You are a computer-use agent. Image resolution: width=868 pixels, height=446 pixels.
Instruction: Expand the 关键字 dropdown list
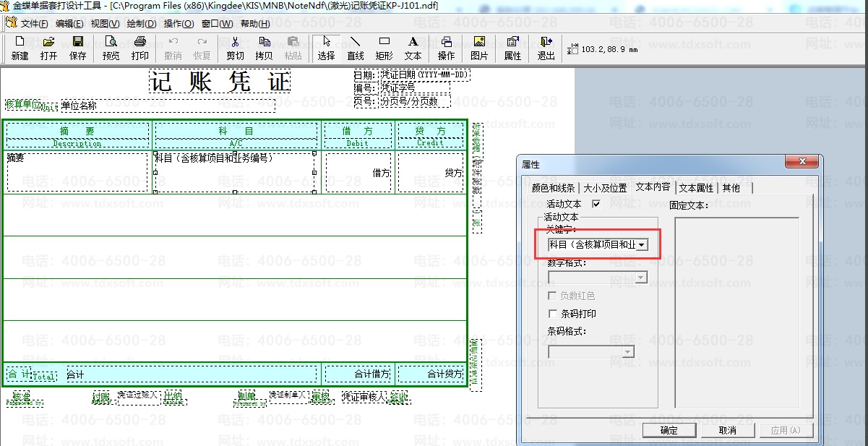click(641, 245)
